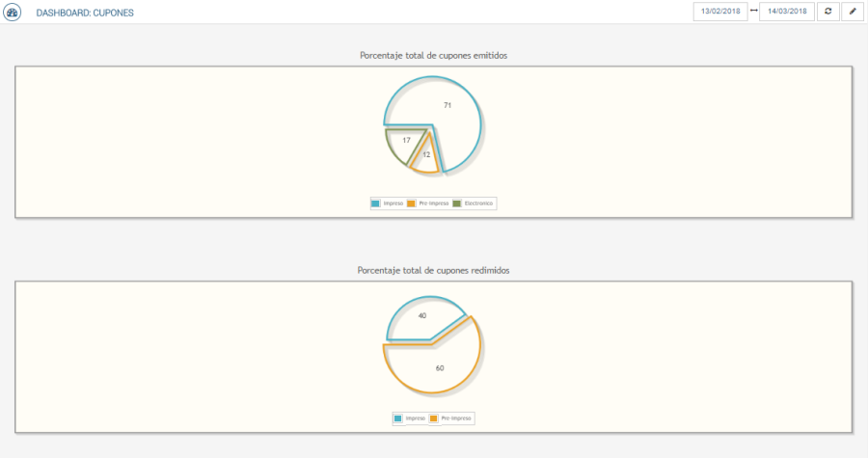The width and height of the screenshot is (868, 458).
Task: Click Impreso label in redimidos legend
Action: pos(415,418)
